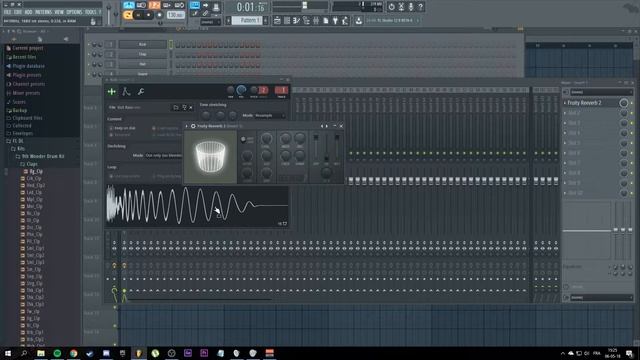Open the FILE menu
This screenshot has width=640, height=360.
[7, 12]
